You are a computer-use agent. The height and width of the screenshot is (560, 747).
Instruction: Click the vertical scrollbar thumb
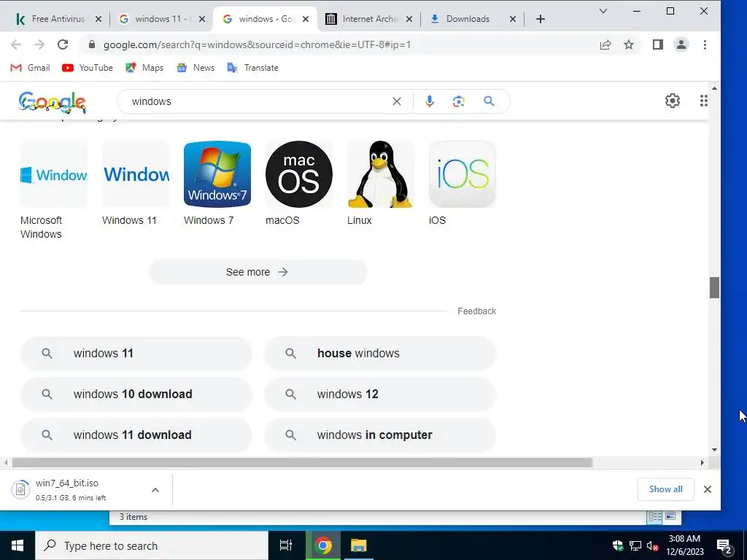[714, 287]
